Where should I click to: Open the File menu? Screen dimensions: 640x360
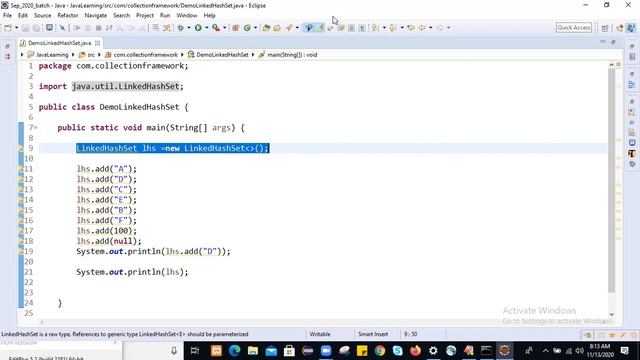tap(7, 15)
